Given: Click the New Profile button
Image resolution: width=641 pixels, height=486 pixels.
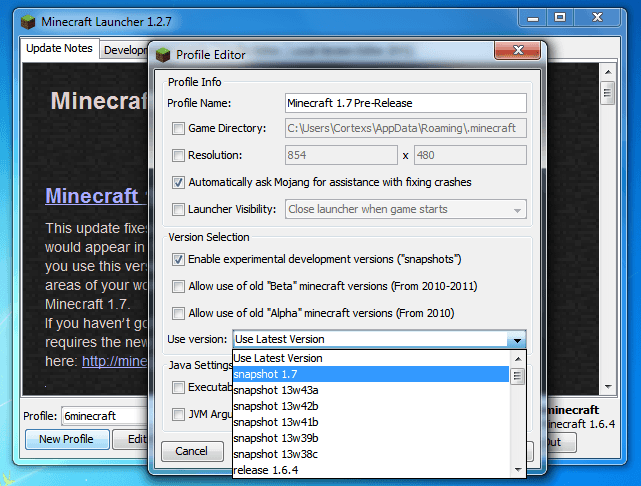Looking at the screenshot, I should pyautogui.click(x=67, y=439).
